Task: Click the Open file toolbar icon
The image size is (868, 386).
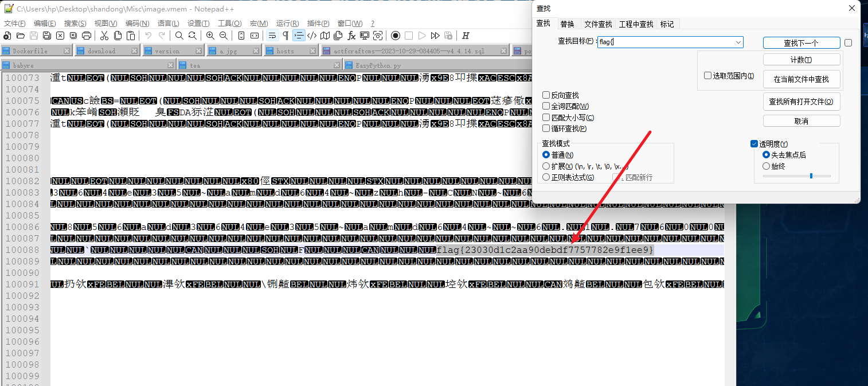Action: point(21,36)
